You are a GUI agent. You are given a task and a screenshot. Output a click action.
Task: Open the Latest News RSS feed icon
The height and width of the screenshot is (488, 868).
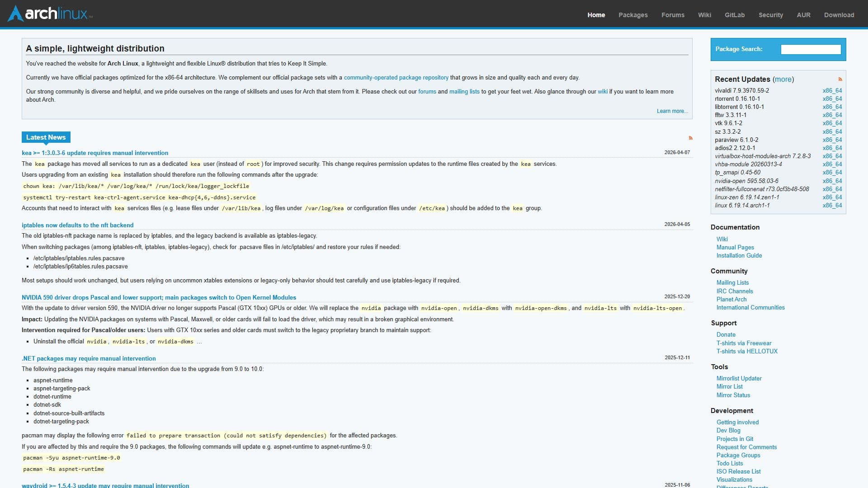[x=690, y=138]
